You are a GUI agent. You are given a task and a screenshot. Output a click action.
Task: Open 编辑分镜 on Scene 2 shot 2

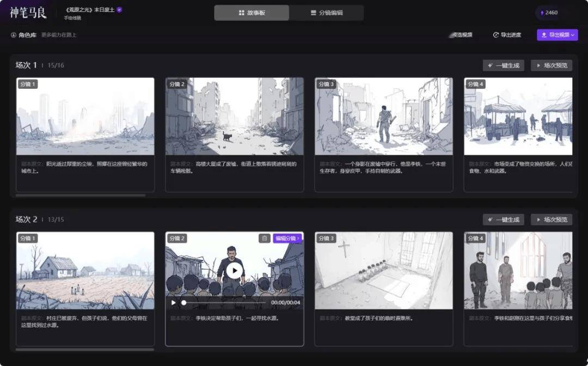tap(287, 238)
